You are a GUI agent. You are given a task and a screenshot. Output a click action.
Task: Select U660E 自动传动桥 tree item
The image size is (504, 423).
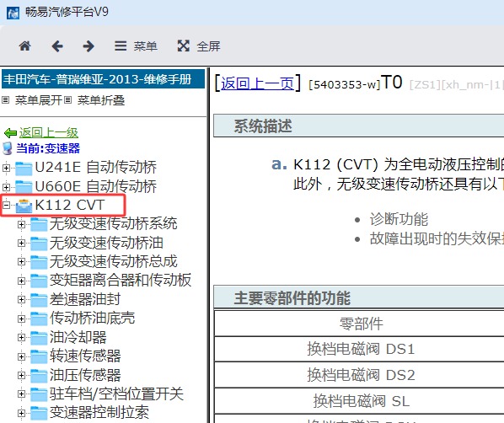(96, 186)
